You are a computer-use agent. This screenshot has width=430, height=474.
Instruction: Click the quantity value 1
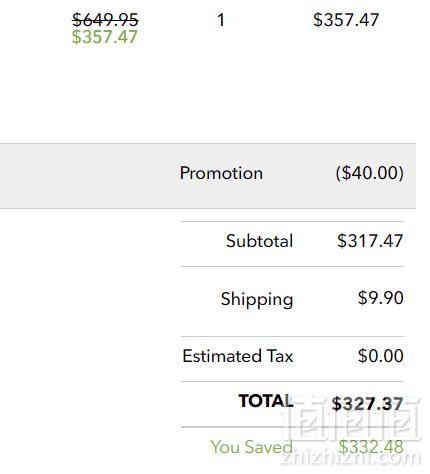[221, 20]
